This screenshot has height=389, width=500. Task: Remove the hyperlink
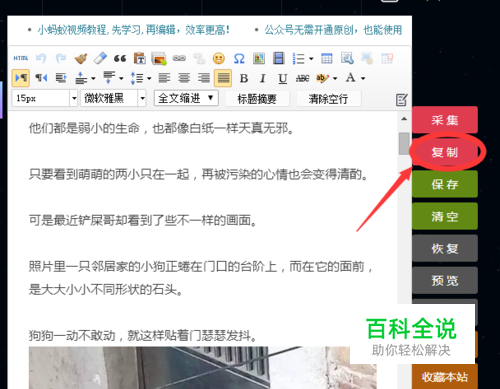[199, 58]
